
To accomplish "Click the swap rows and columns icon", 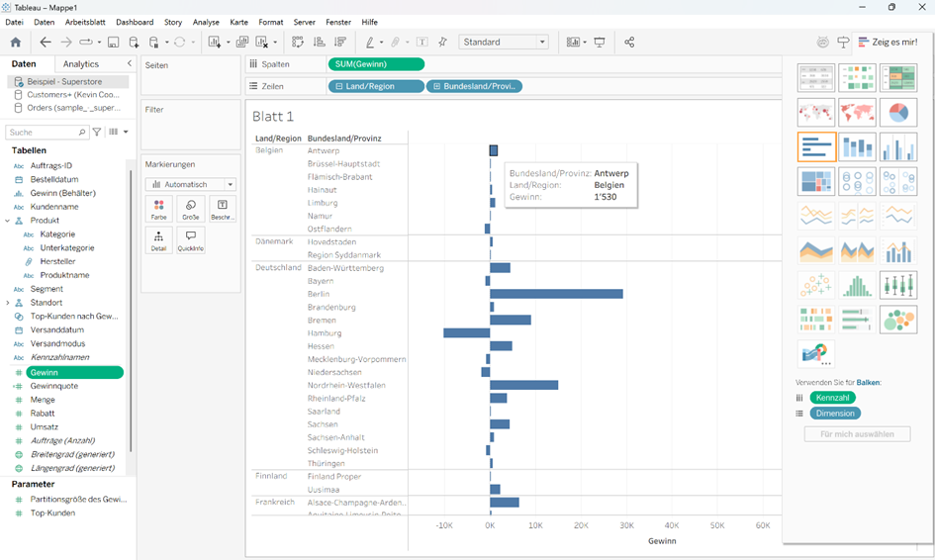I will [x=298, y=43].
